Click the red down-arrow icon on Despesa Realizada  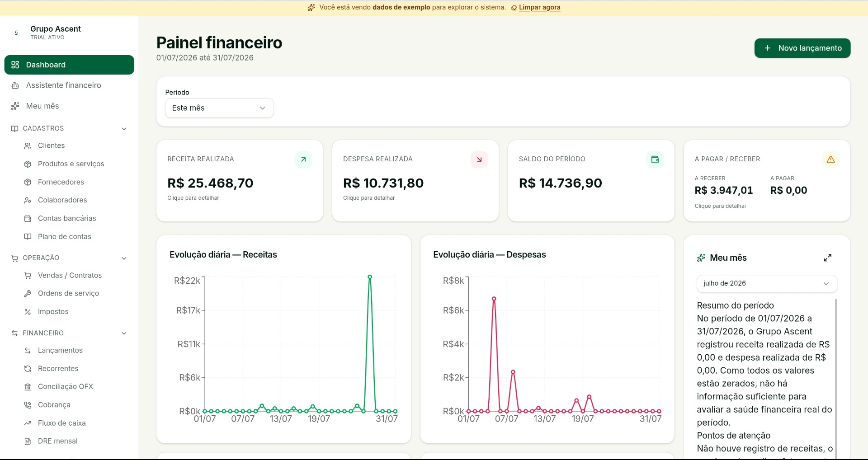coord(479,160)
